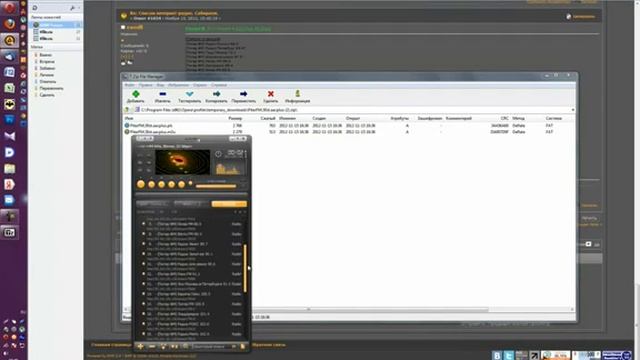This screenshot has width=640, height=360.
Task: Click the red X Удалить (Delete) icon in 7-Zip
Action: coord(271,94)
